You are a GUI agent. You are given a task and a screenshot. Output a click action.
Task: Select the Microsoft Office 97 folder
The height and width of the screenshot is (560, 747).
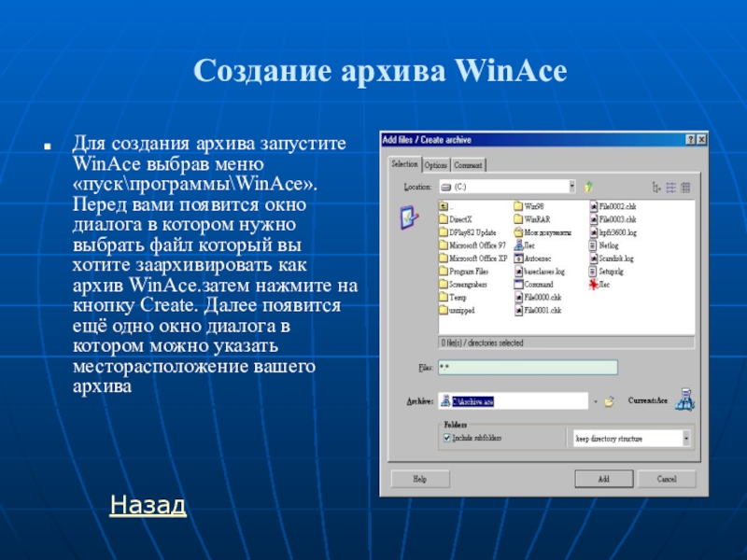[x=472, y=245]
